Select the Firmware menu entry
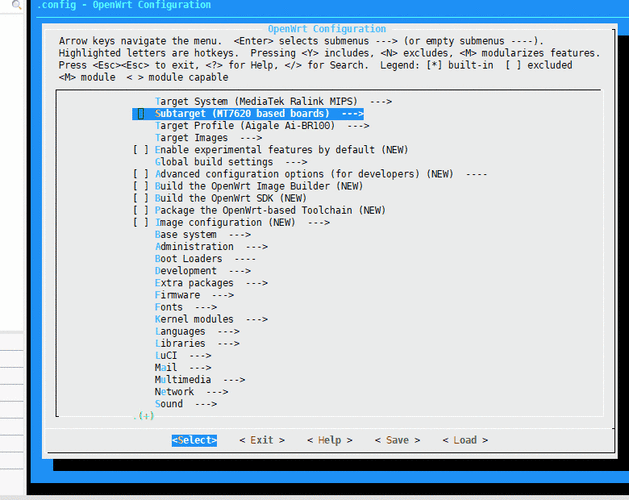 point(194,295)
